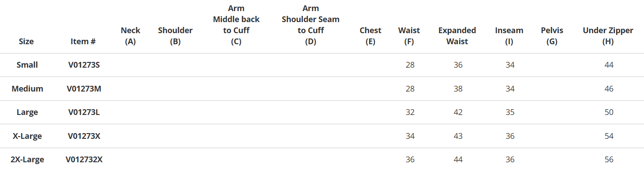The width and height of the screenshot is (644, 172).
Task: Click the Neck (A) column header
Action: pos(130,36)
